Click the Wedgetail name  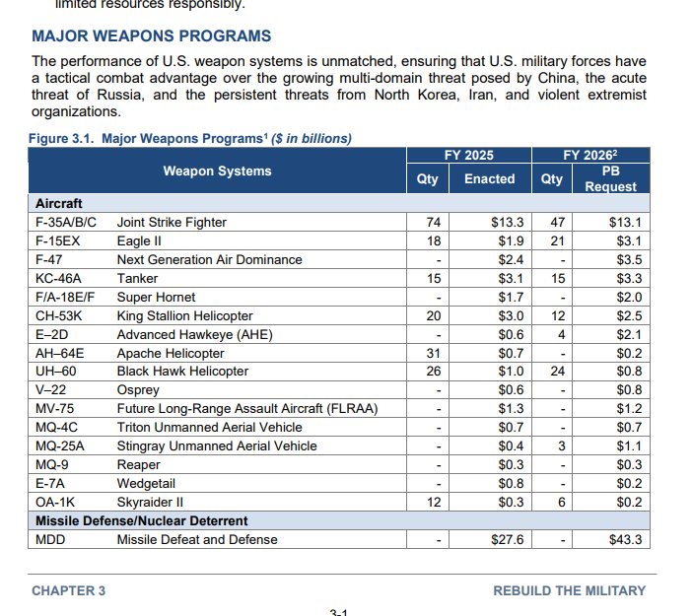click(146, 483)
